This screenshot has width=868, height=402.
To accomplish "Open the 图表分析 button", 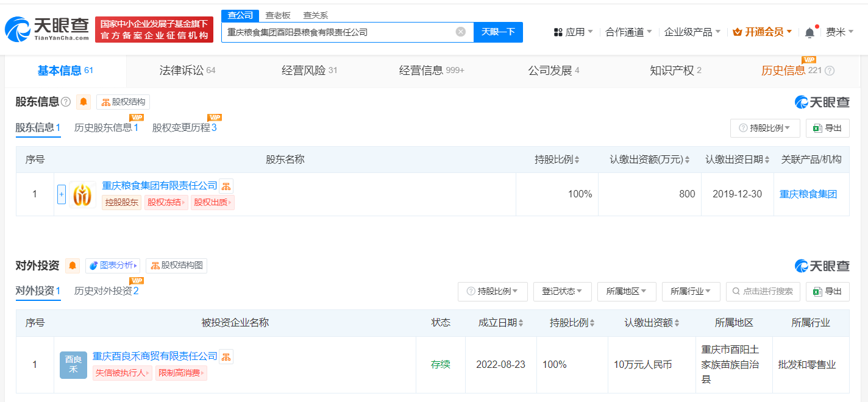I will 113,266.
